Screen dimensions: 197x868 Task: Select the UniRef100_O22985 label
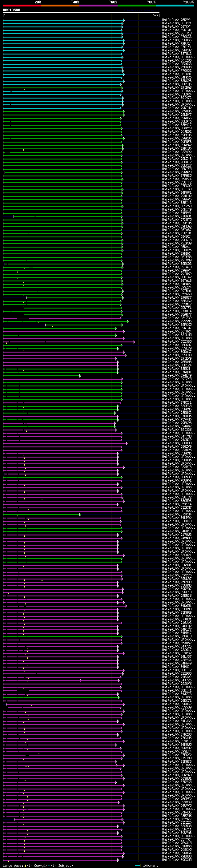pos(176,673)
